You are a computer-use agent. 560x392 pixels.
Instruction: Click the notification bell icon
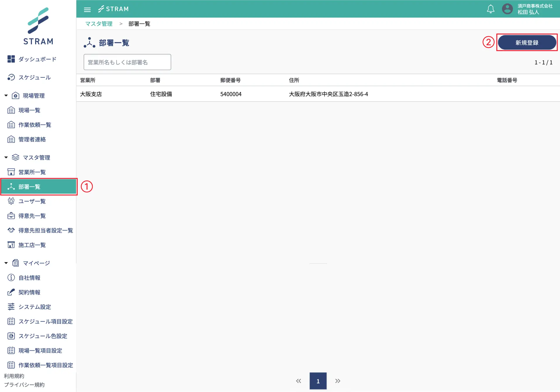pyautogui.click(x=490, y=9)
